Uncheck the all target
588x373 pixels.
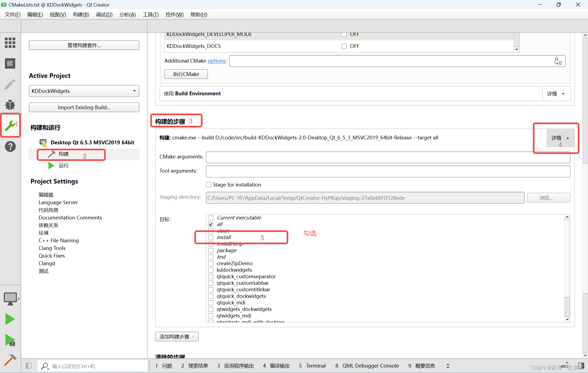click(x=211, y=224)
